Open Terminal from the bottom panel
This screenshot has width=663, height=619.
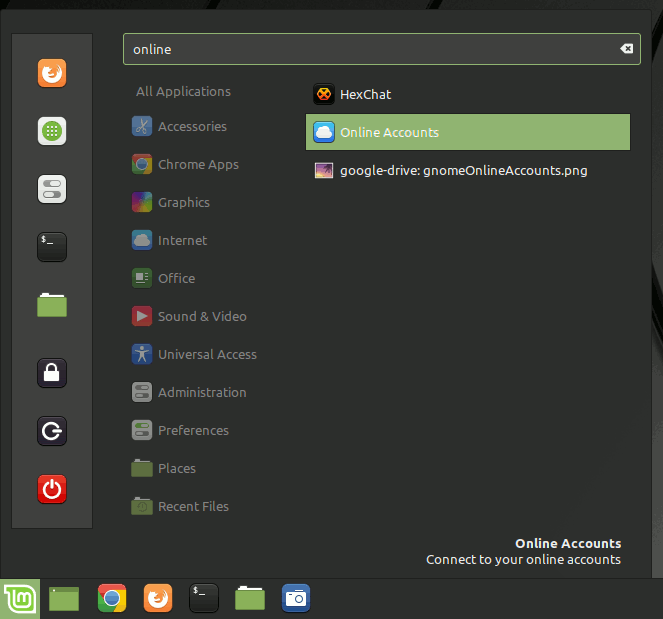click(x=204, y=598)
